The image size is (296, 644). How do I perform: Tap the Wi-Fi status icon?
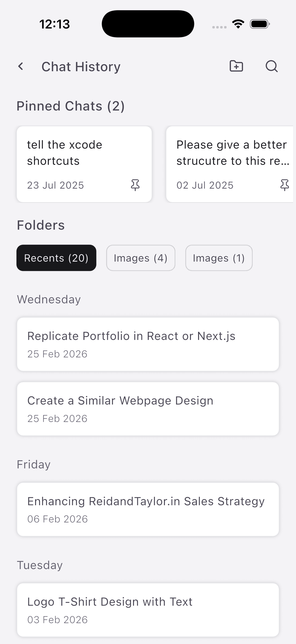tap(238, 24)
